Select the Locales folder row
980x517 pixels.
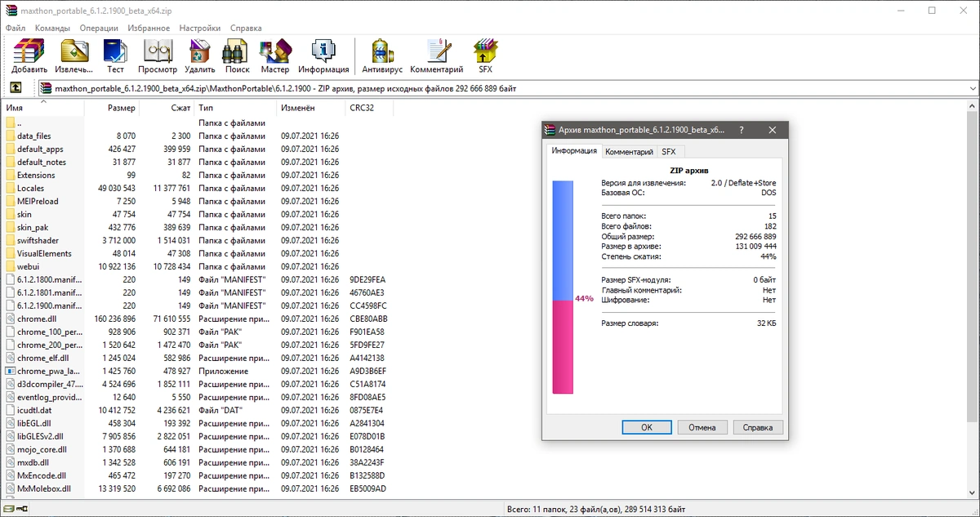196,188
